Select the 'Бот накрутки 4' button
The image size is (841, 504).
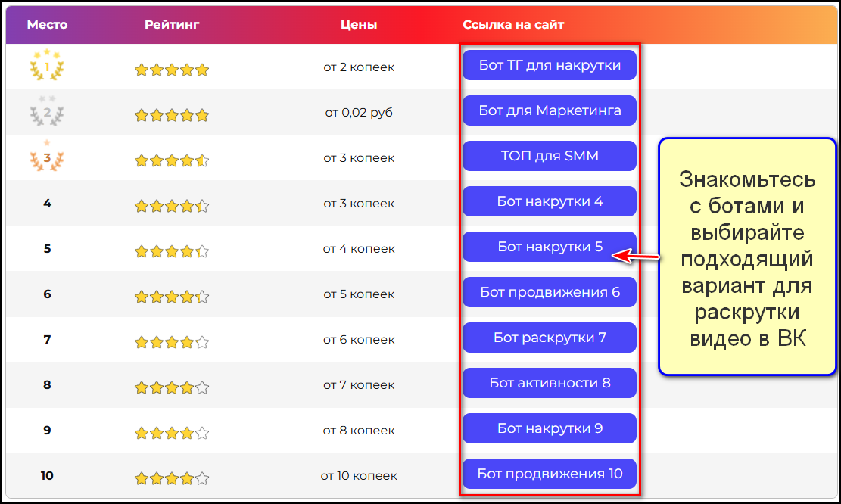[550, 201]
